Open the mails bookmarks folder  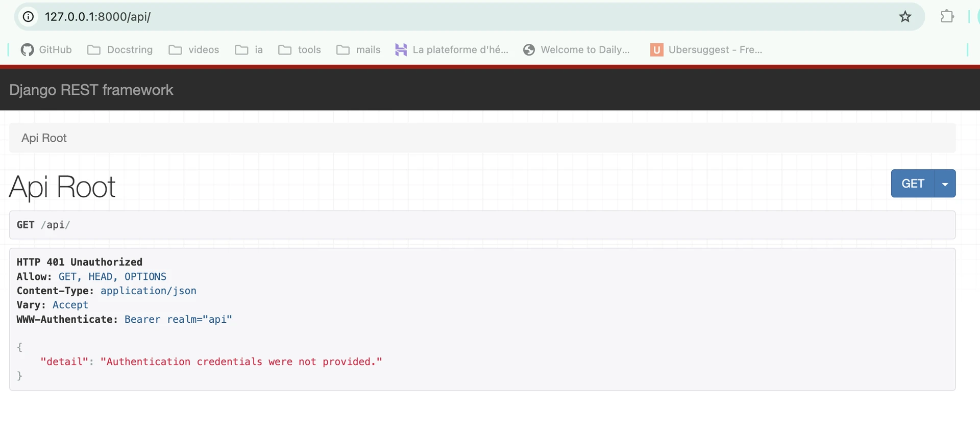click(358, 49)
